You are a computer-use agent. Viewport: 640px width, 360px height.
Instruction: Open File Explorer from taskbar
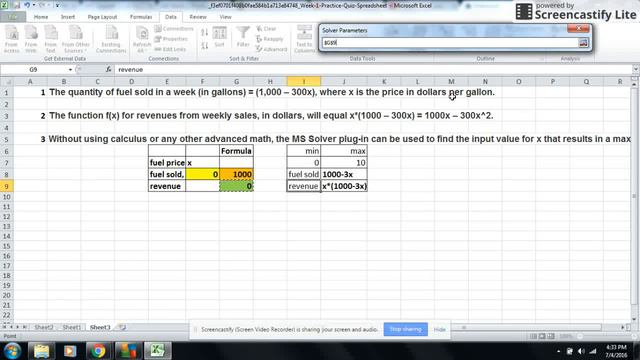pyautogui.click(x=42, y=351)
